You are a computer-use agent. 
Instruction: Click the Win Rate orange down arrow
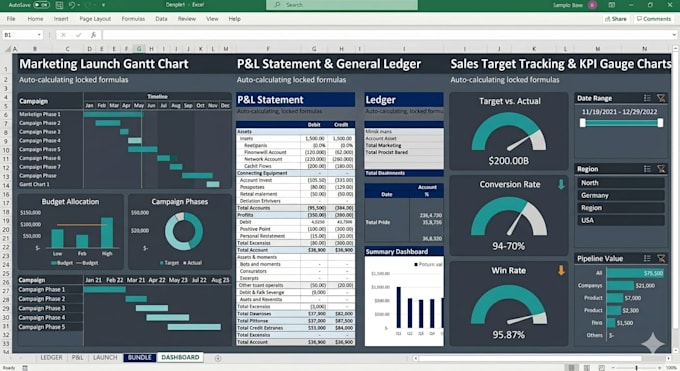pyautogui.click(x=561, y=270)
